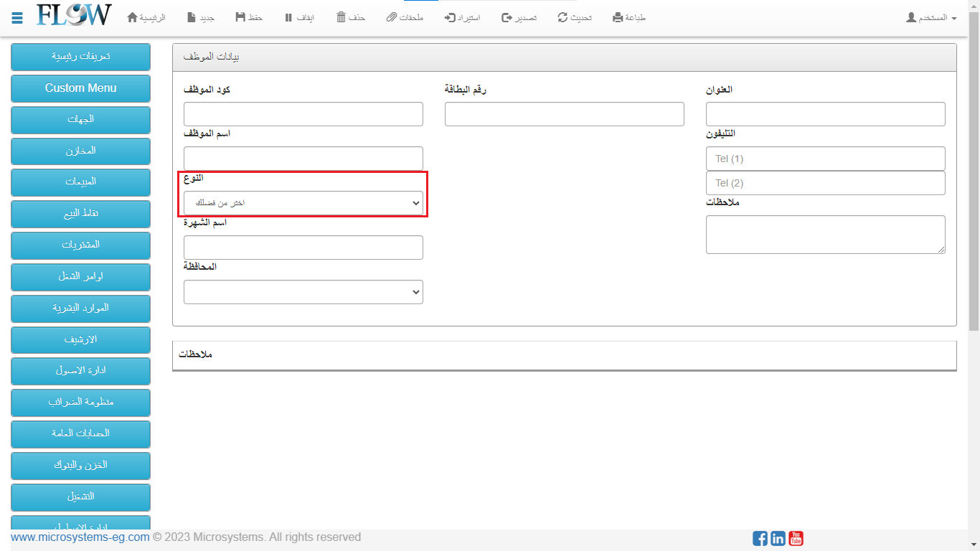Click the trash icon for حذف
This screenshot has height=551, width=980.
click(x=341, y=17)
